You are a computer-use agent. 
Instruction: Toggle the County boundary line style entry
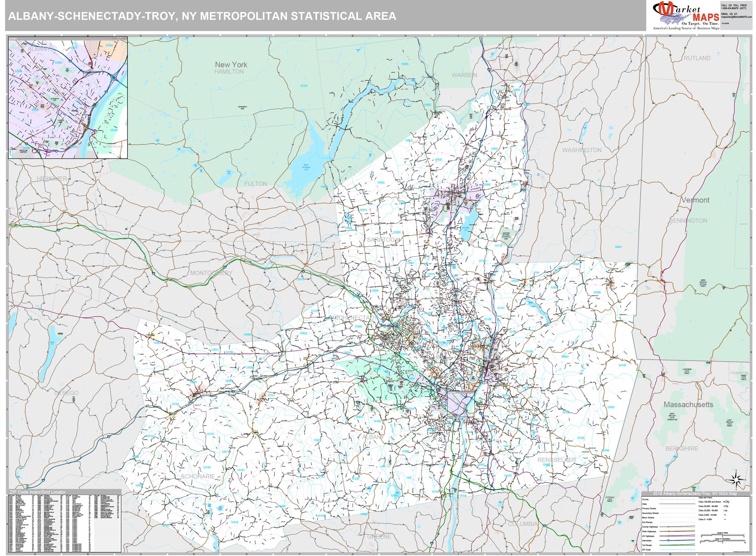click(677, 499)
